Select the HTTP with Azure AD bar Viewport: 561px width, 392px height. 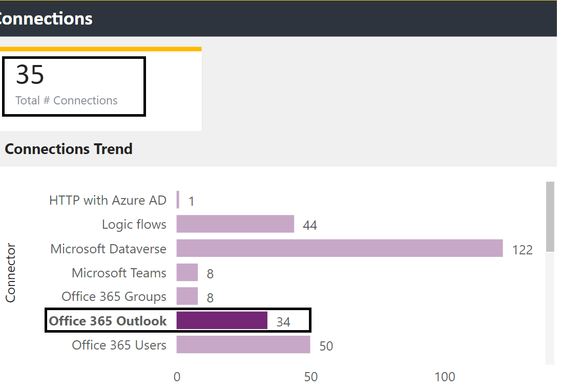177,200
